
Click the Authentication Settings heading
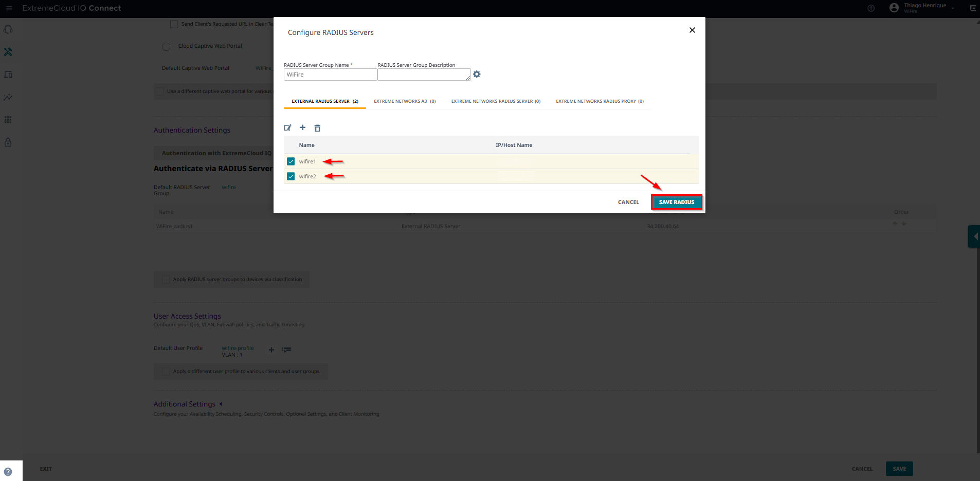192,131
